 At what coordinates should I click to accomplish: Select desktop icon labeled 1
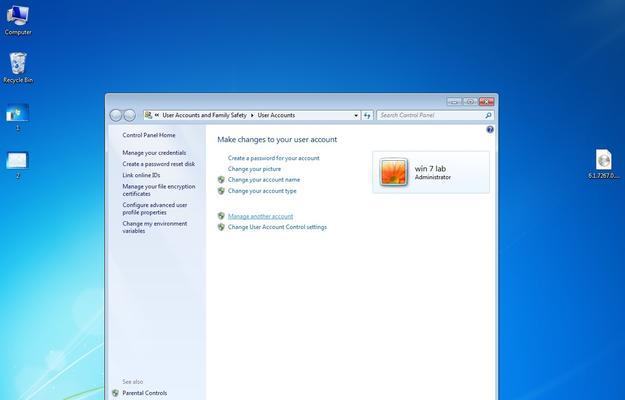[18, 117]
